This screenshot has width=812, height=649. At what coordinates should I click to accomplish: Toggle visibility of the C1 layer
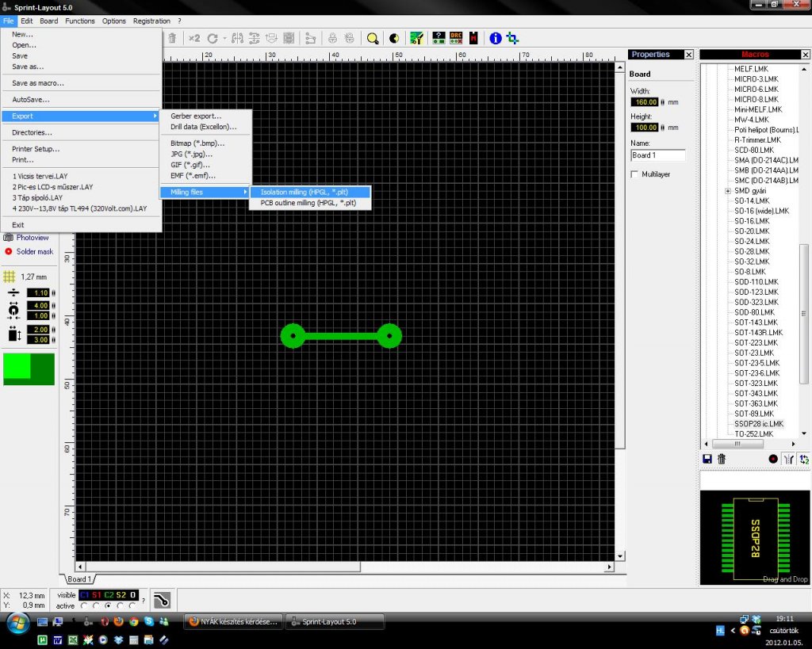[x=85, y=594]
